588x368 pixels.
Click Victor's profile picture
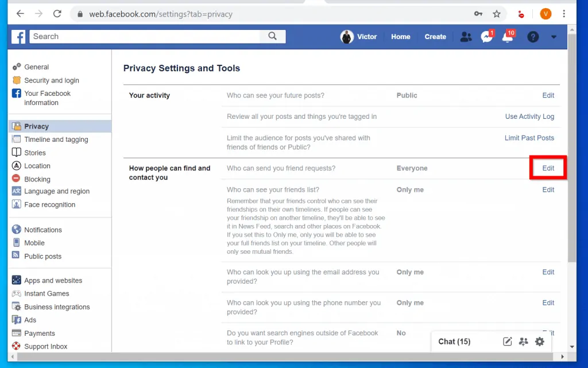point(346,37)
